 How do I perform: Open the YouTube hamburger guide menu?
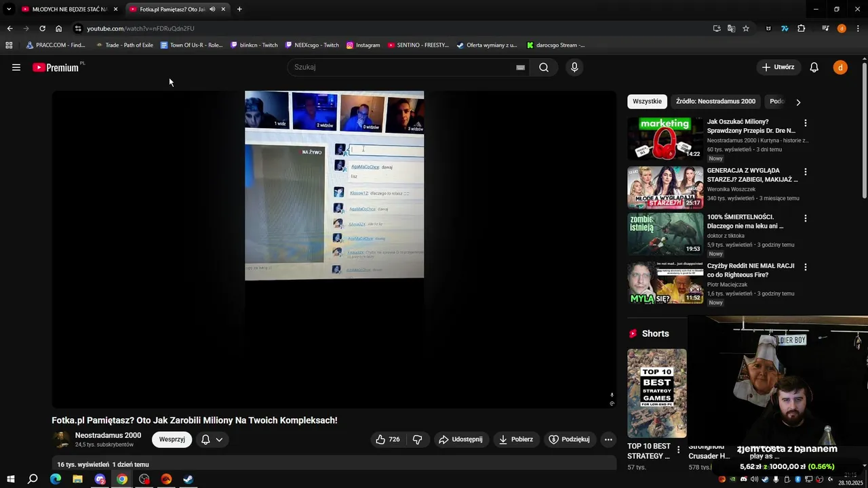tap(16, 67)
